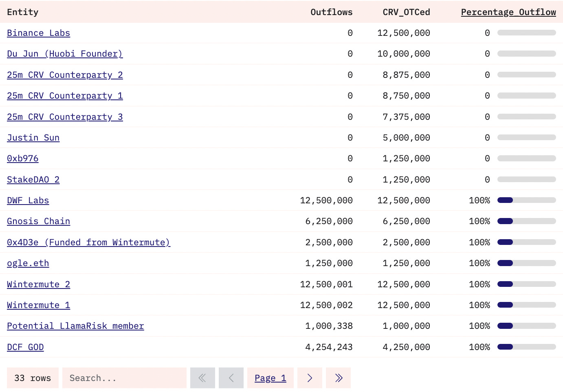Go to the next page arrow

point(310,378)
